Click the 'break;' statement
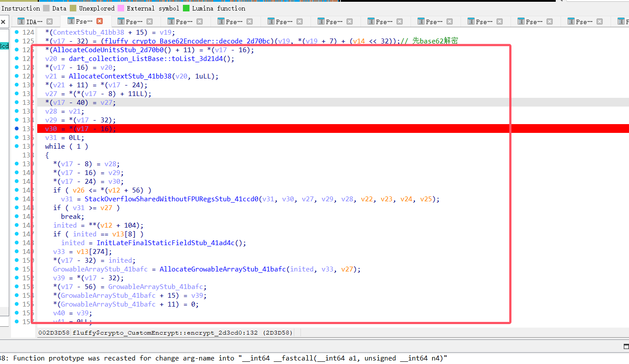 coord(73,216)
